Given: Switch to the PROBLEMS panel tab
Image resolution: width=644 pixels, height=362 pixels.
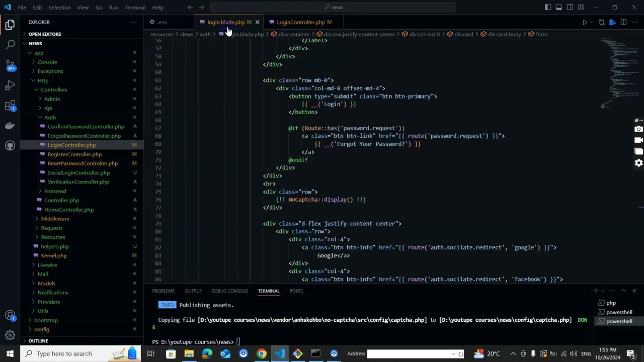Looking at the screenshot, I should coord(164,291).
